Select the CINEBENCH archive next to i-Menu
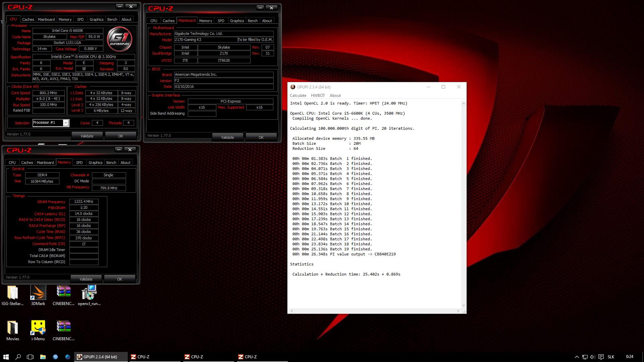The image size is (644, 362). pyautogui.click(x=63, y=330)
